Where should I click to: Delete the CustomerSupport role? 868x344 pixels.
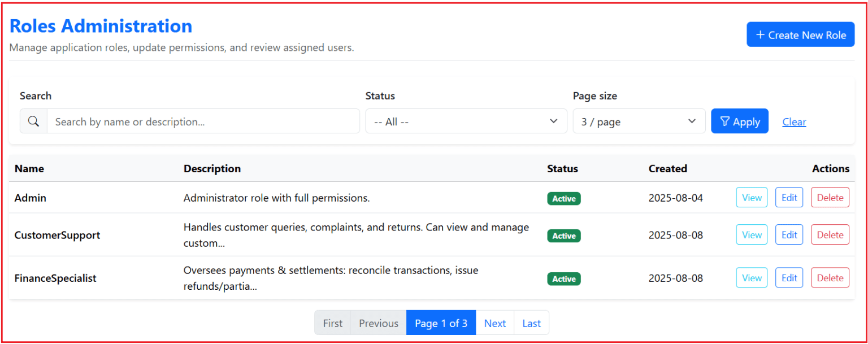[x=830, y=235]
